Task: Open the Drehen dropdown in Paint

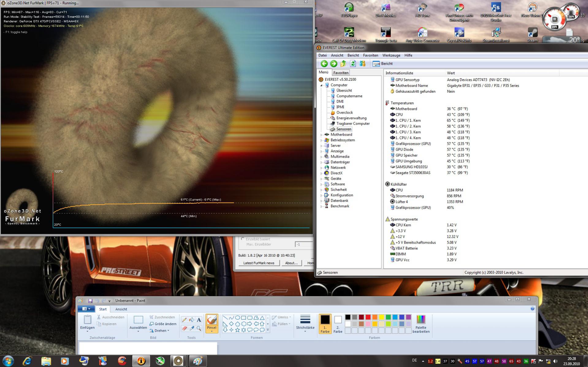Action: click(159, 331)
